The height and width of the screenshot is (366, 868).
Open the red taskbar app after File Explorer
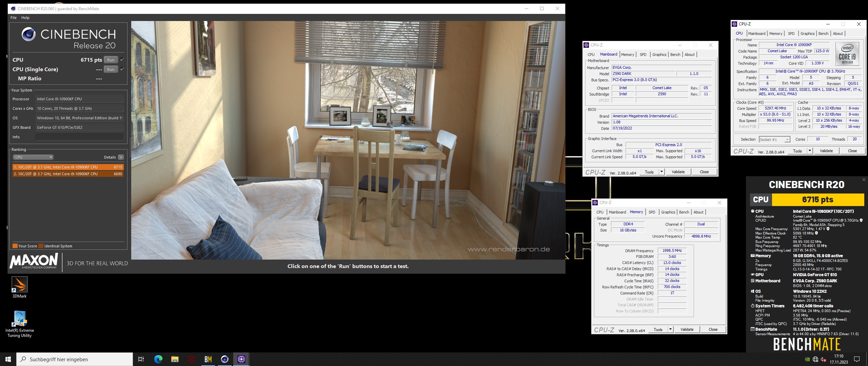click(192, 359)
